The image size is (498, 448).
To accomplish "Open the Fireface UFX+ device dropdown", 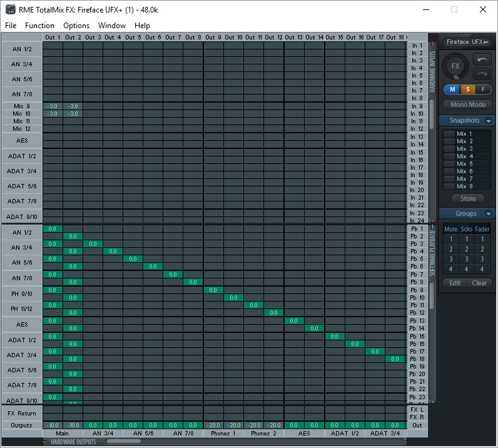I will (x=467, y=42).
